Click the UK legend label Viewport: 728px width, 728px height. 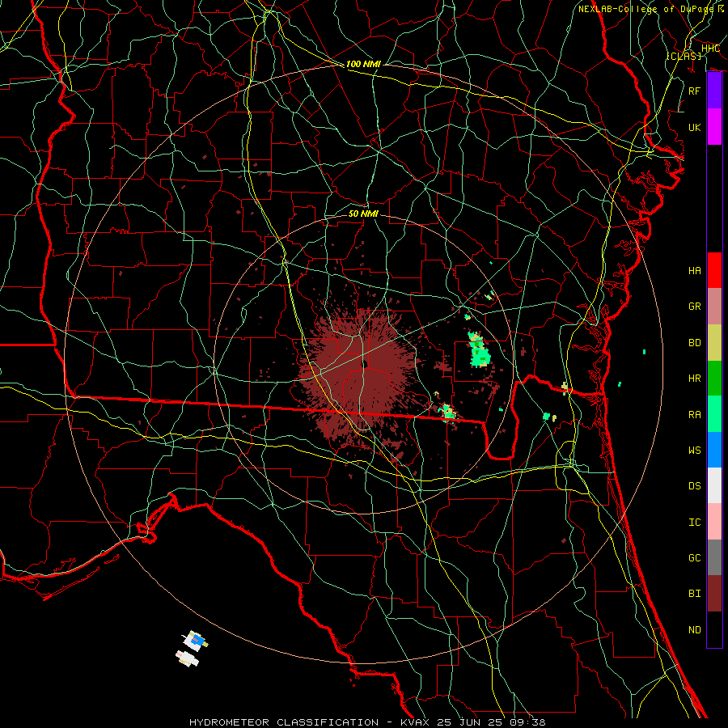[694, 127]
